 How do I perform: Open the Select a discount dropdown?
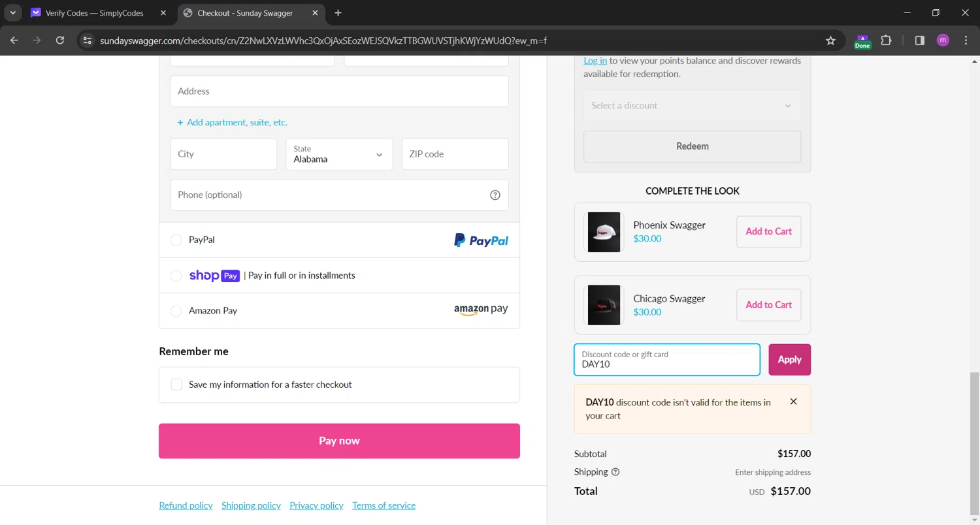692,106
